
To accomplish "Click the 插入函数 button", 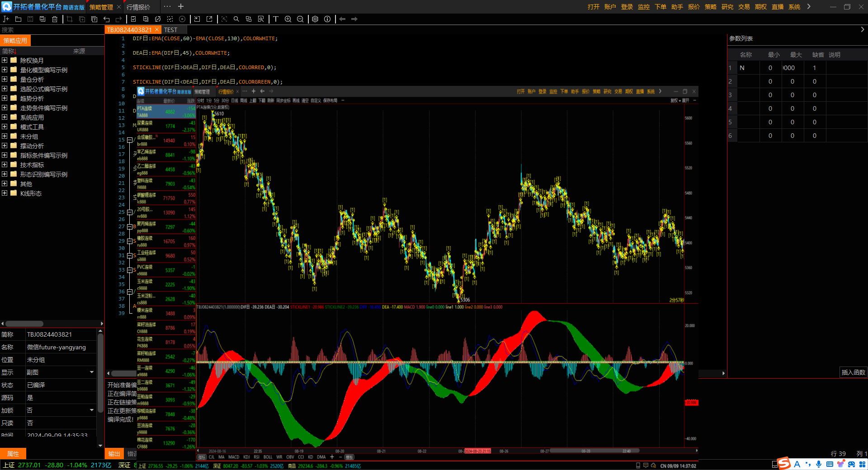I will click(853, 372).
